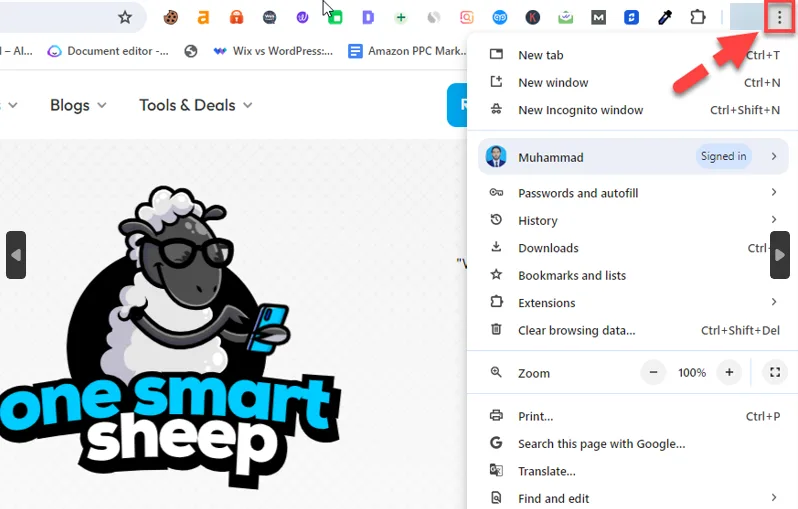Open the Document editor bookmark
The image size is (798, 509).
[108, 51]
